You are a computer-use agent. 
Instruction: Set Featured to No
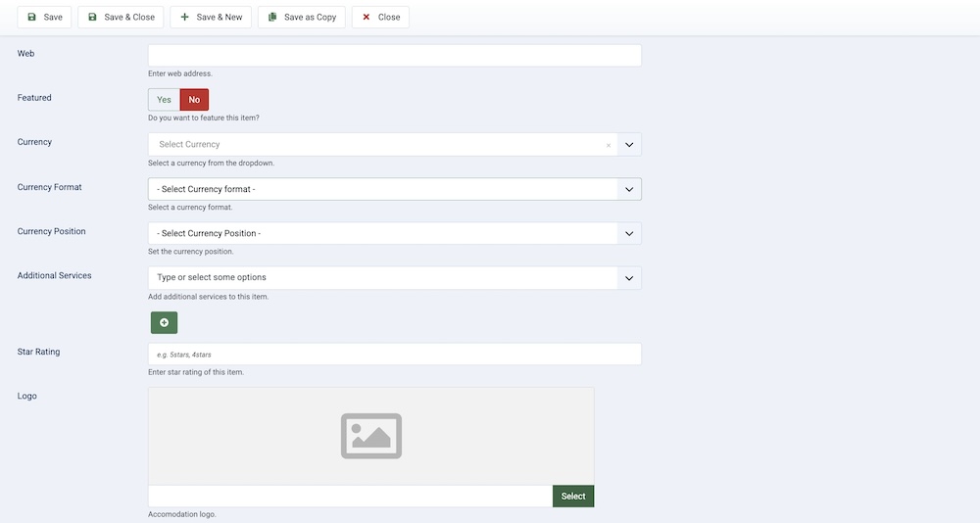(x=194, y=100)
